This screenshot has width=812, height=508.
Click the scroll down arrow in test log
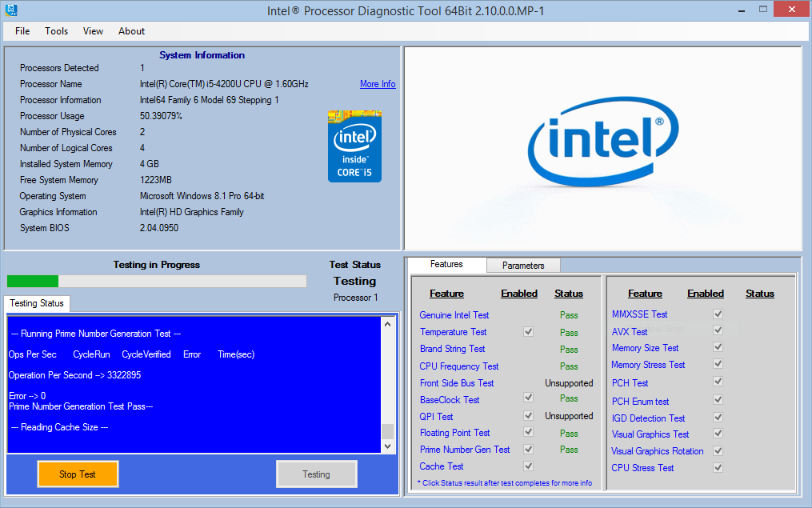[x=387, y=446]
